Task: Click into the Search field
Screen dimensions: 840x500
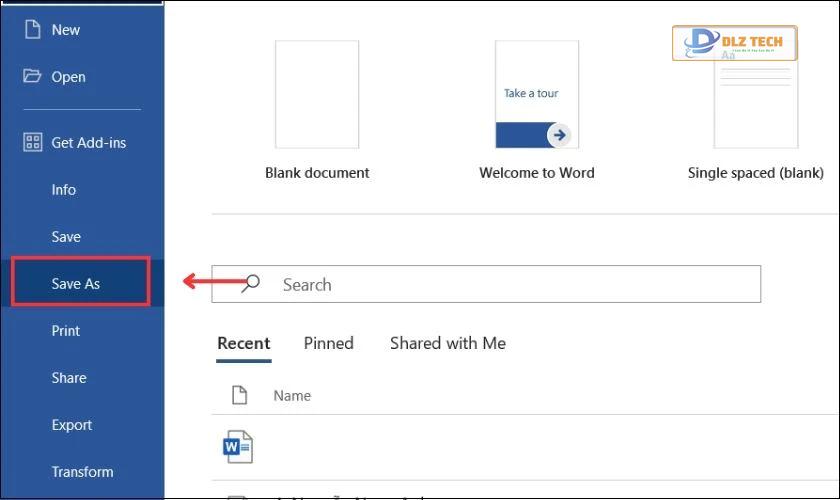Action: tap(486, 284)
